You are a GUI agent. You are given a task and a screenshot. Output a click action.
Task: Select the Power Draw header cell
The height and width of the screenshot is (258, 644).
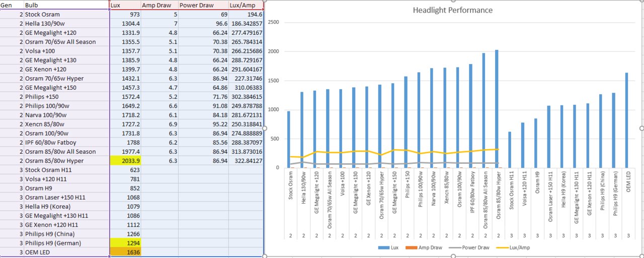(x=203, y=5)
